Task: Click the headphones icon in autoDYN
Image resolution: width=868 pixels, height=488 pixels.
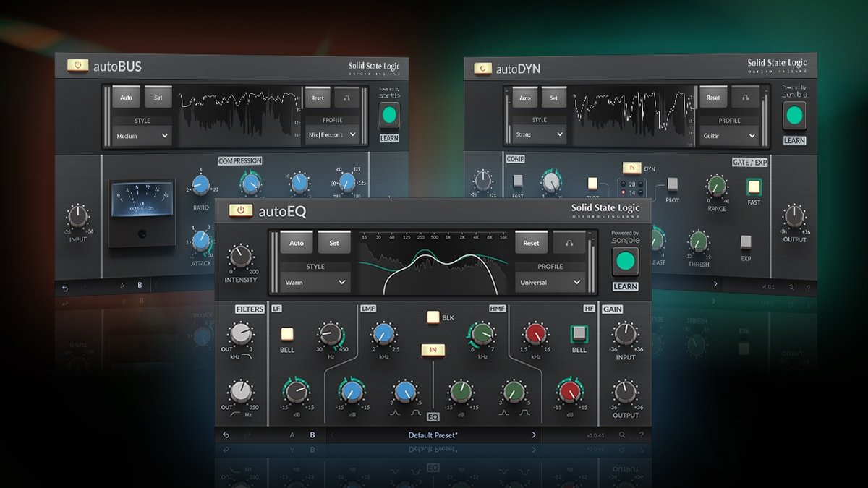Action: click(746, 98)
